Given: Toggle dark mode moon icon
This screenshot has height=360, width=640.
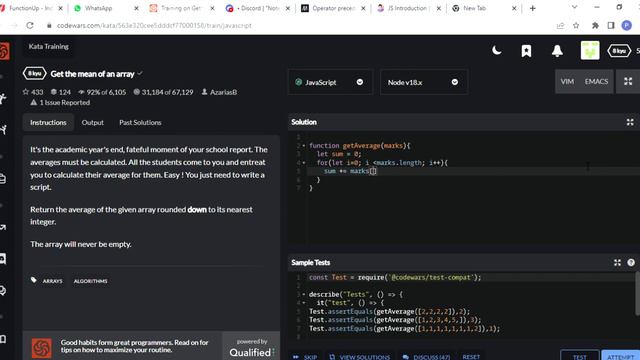Looking at the screenshot, I should tap(497, 51).
